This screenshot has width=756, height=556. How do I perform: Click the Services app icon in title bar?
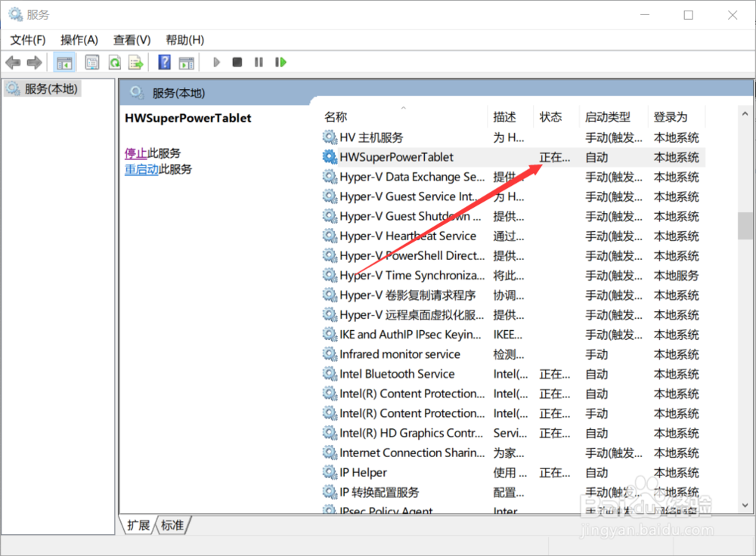pyautogui.click(x=15, y=14)
